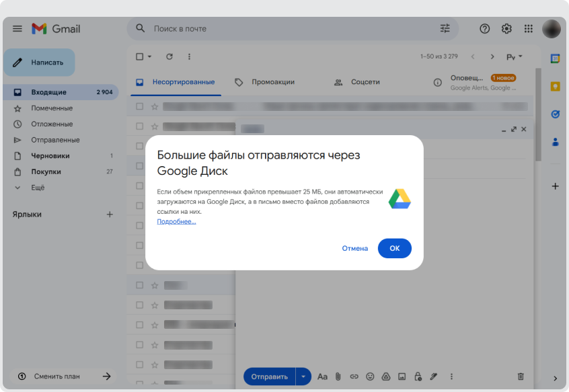The height and width of the screenshot is (392, 569).
Task: Expand the side panel chevron
Action: tap(555, 379)
